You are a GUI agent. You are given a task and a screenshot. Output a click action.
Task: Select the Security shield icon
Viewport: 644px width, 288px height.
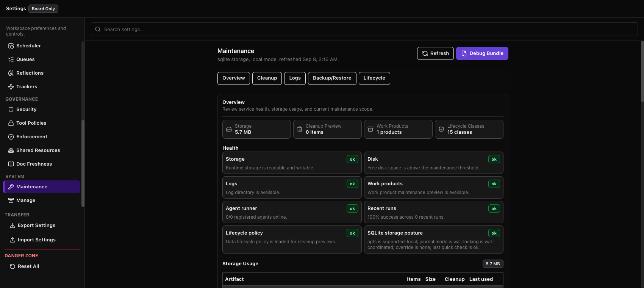(x=11, y=110)
